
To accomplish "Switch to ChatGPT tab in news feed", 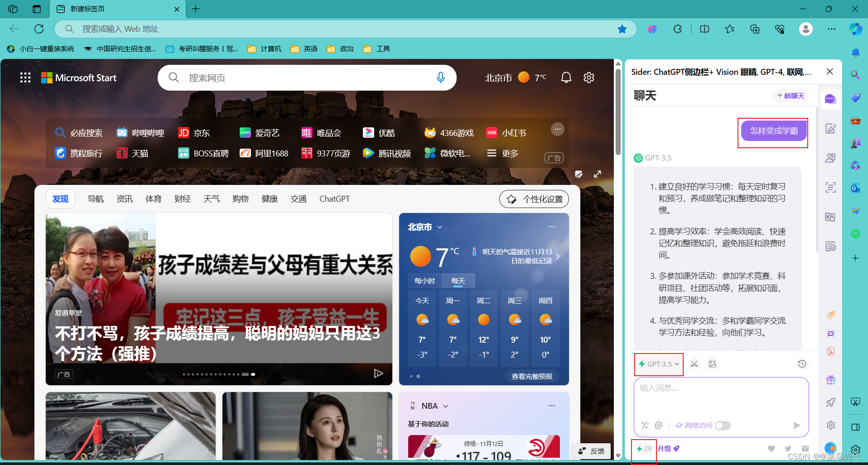I will click(x=334, y=199).
